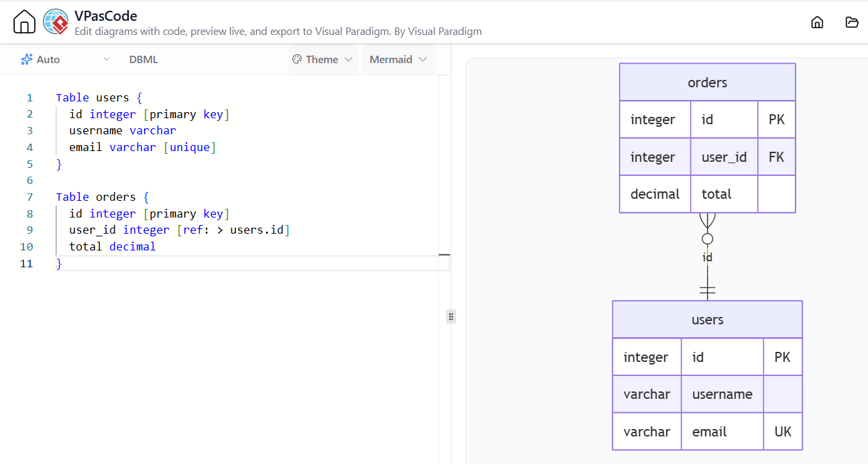
Task: Click the PK cell in orders table
Action: (x=777, y=120)
